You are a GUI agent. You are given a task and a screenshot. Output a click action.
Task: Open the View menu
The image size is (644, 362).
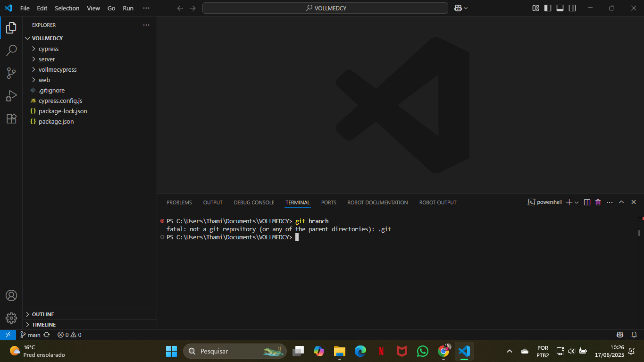tap(93, 8)
